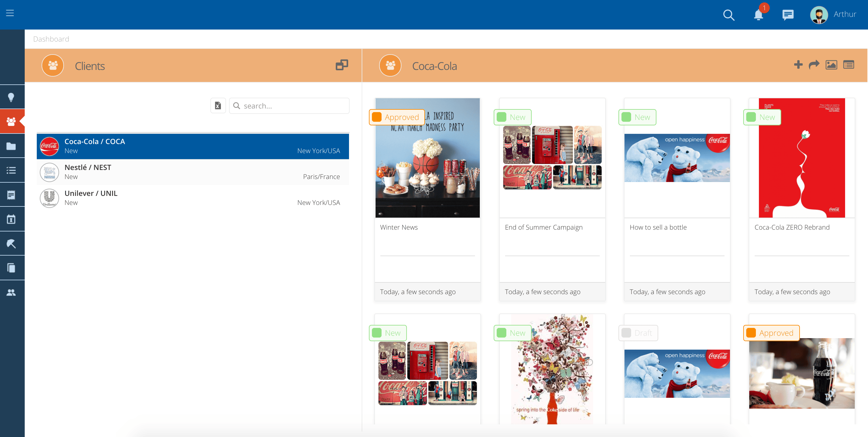Export clients with the Excel button
The width and height of the screenshot is (868, 437).
click(218, 106)
